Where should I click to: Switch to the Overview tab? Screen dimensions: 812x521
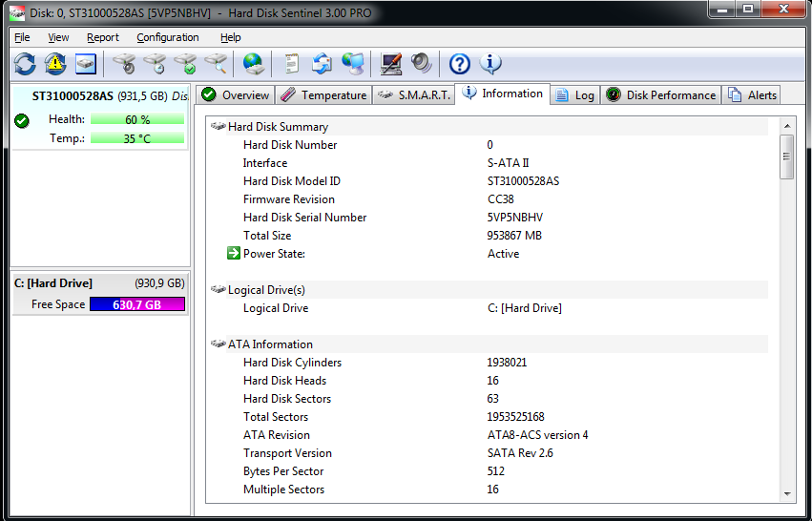point(235,94)
